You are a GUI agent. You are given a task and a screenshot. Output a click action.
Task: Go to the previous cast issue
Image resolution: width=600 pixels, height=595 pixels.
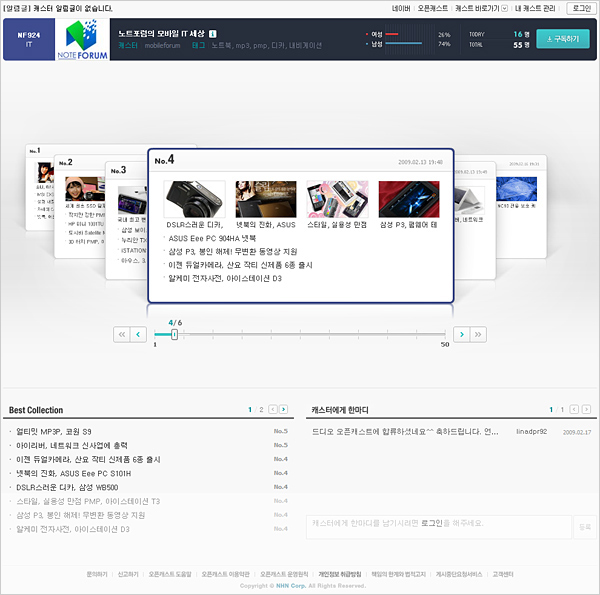tap(138, 334)
